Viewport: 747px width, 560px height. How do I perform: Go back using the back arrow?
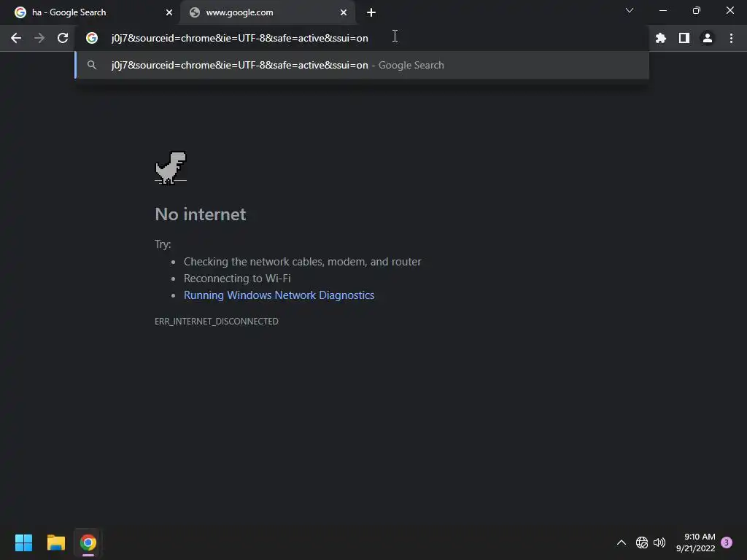(16, 38)
